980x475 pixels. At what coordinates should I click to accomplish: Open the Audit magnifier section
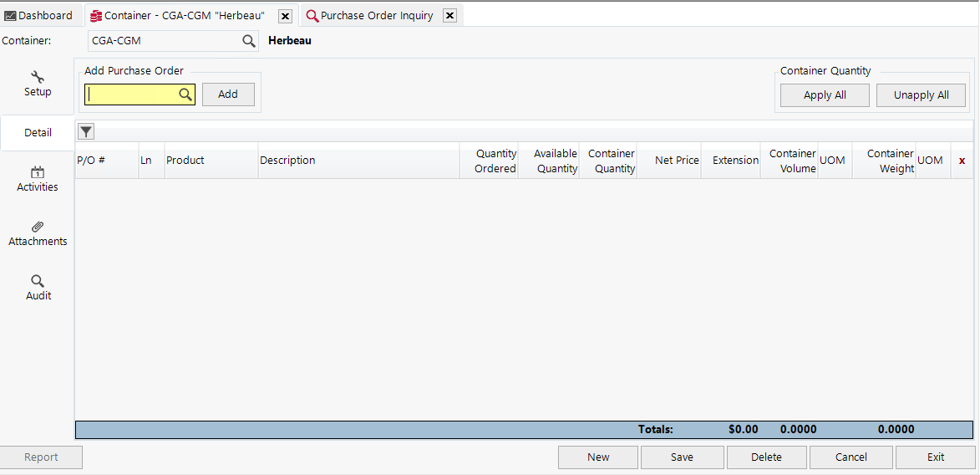38,288
